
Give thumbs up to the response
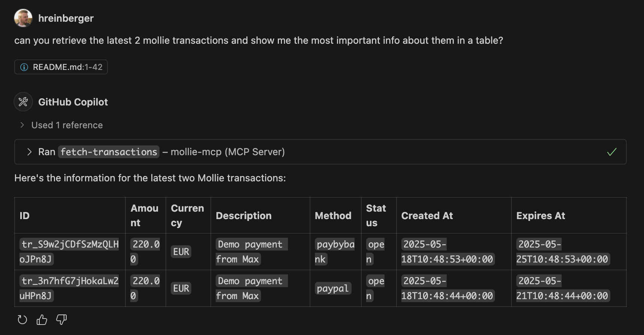coord(42,320)
